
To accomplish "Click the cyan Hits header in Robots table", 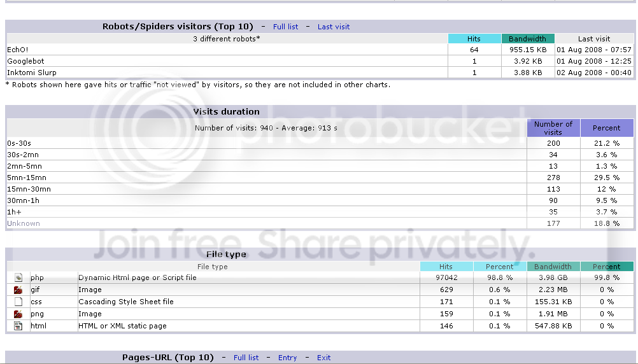I will pyautogui.click(x=474, y=39).
